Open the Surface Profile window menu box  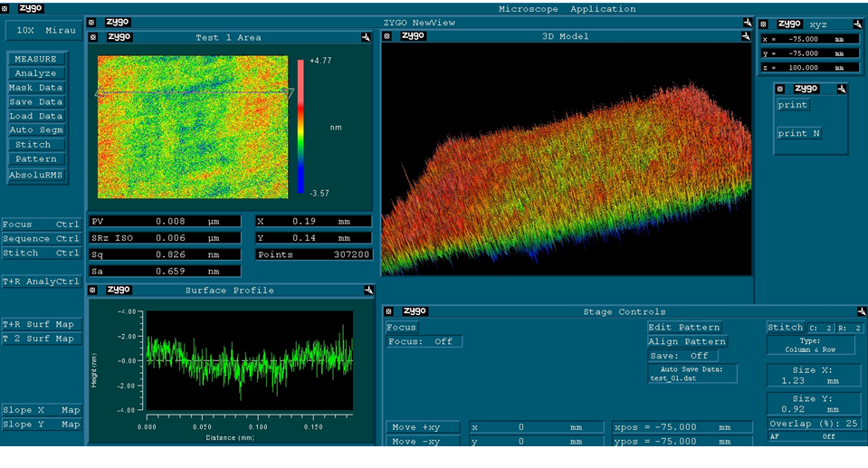[93, 291]
